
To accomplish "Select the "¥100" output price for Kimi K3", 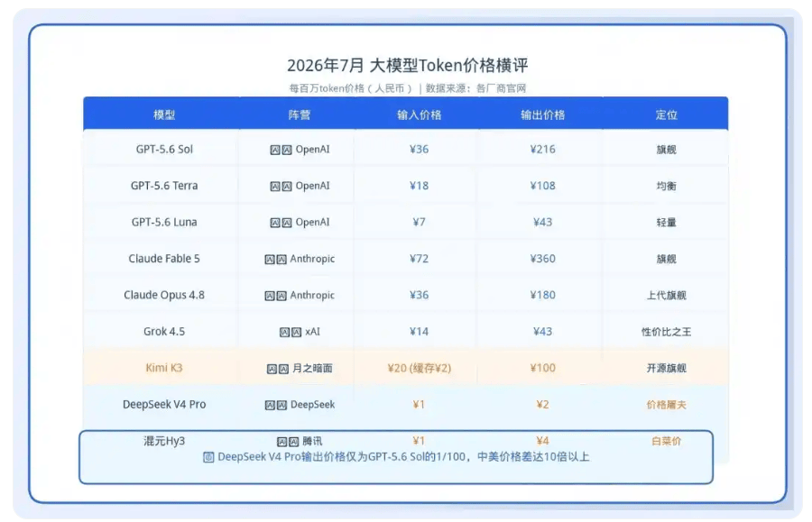I will tap(543, 368).
